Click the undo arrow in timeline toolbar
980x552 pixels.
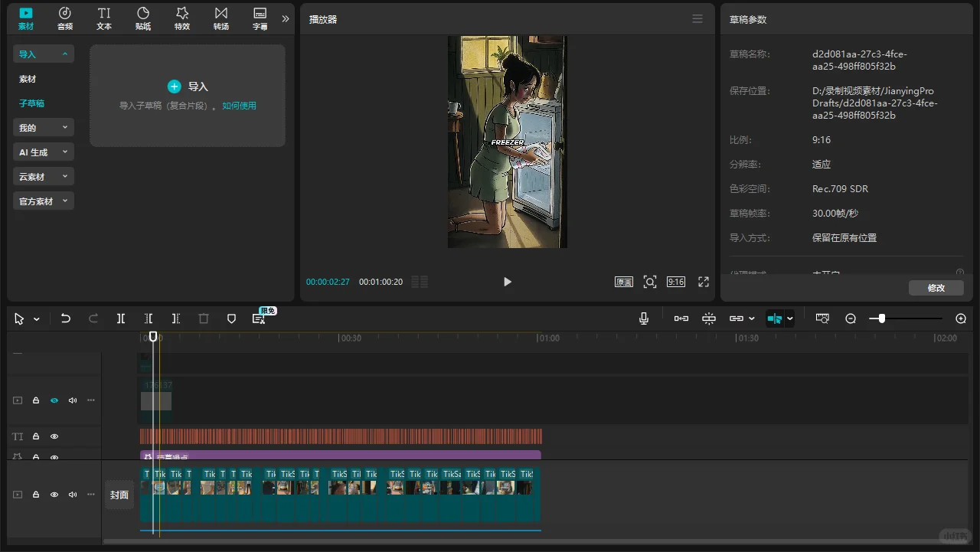point(65,318)
